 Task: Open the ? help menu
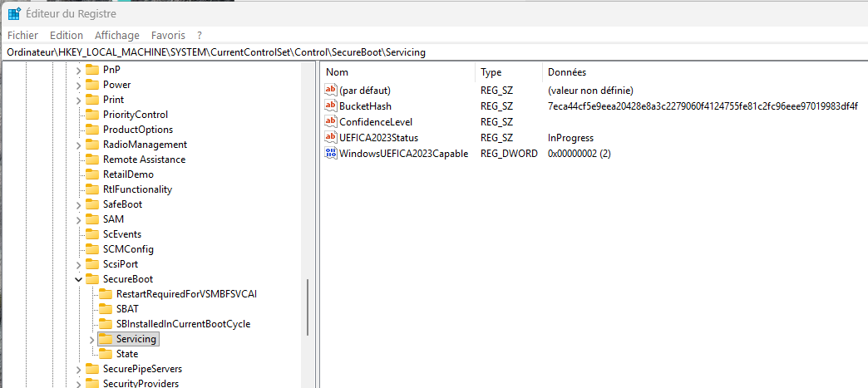[x=200, y=36]
